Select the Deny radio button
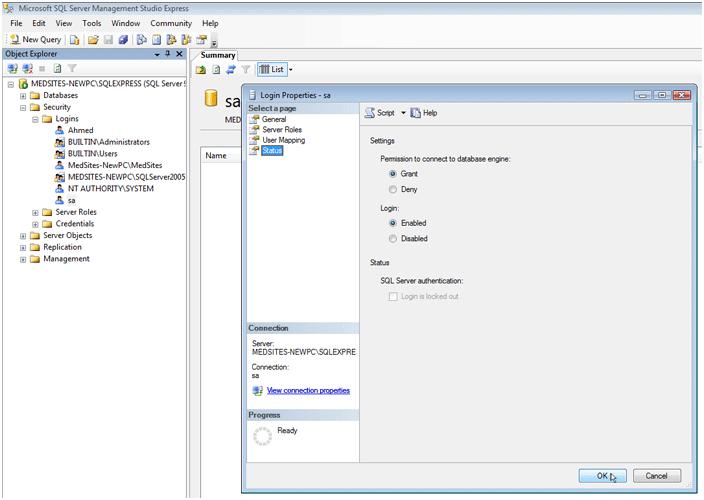704x500 pixels. pyautogui.click(x=393, y=189)
